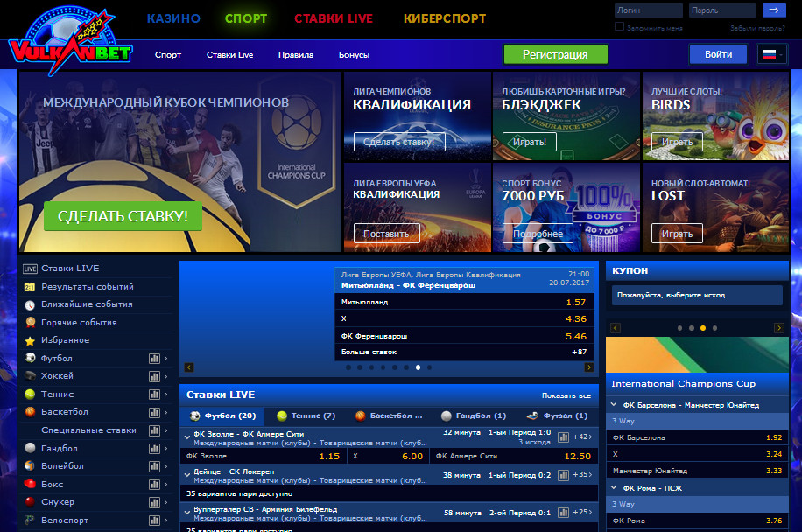The width and height of the screenshot is (802, 532).
Task: Go to previous slide in featured match carousel
Action: (x=189, y=367)
